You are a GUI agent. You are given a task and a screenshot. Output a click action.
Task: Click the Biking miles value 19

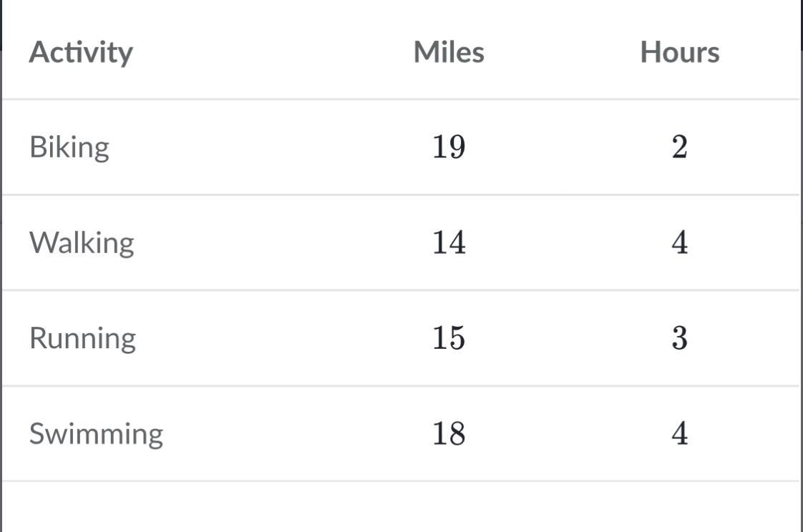tap(449, 147)
